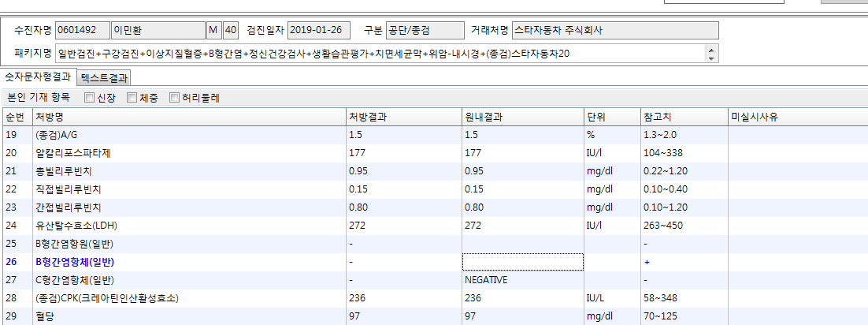
Task: Select the 혈당 row
Action: point(434,316)
